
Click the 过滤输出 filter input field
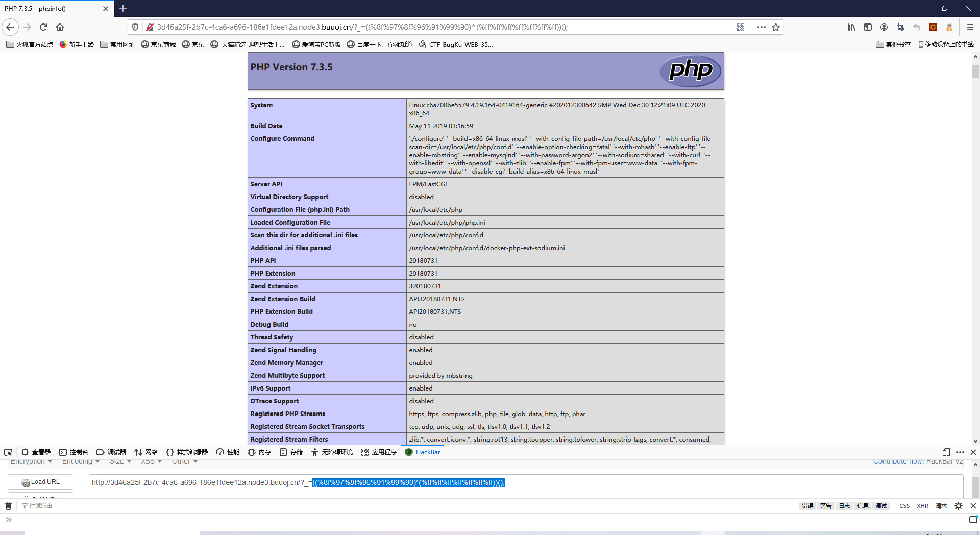point(41,505)
